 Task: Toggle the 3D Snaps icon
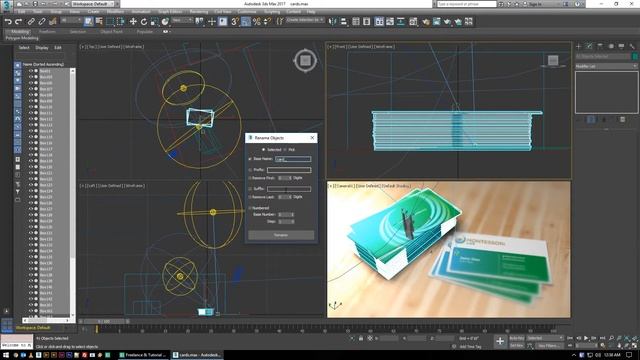click(x=235, y=22)
